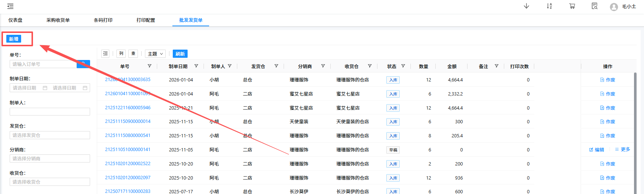Filter the 制单人 column
The height and width of the screenshot is (194, 644).
pos(229,66)
